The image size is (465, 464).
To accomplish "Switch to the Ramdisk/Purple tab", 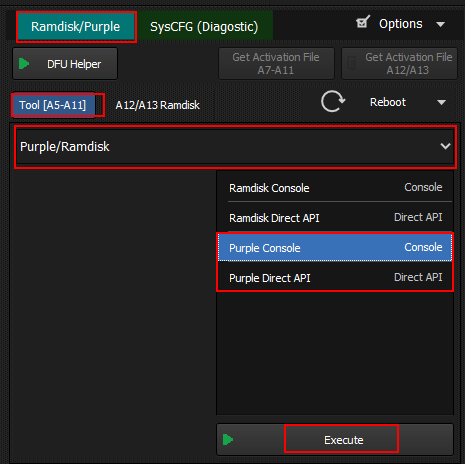I will [76, 27].
